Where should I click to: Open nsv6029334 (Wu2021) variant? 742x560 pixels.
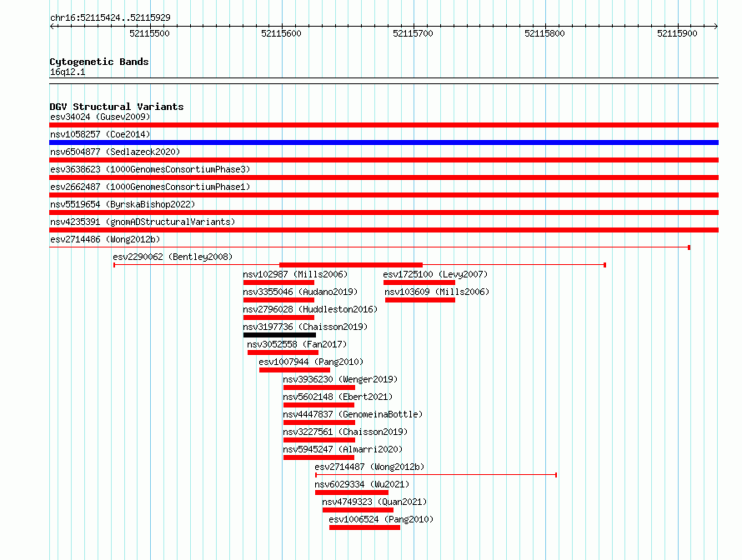coord(362,484)
